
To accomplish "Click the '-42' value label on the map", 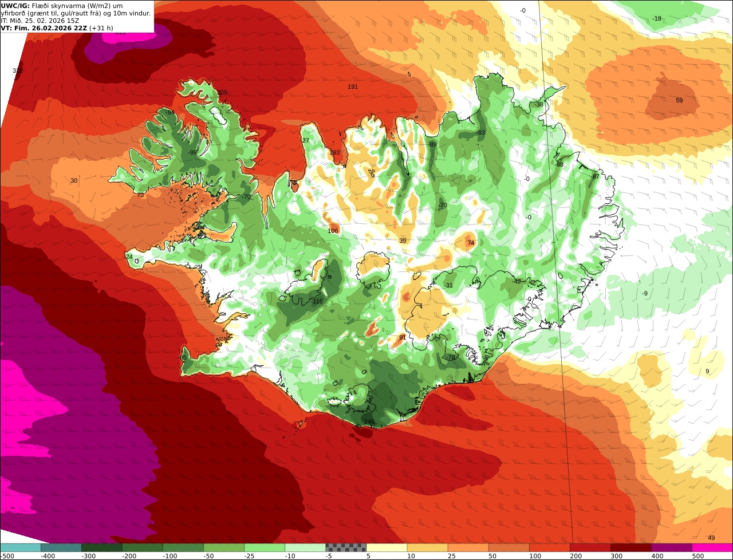I will pos(517,281).
